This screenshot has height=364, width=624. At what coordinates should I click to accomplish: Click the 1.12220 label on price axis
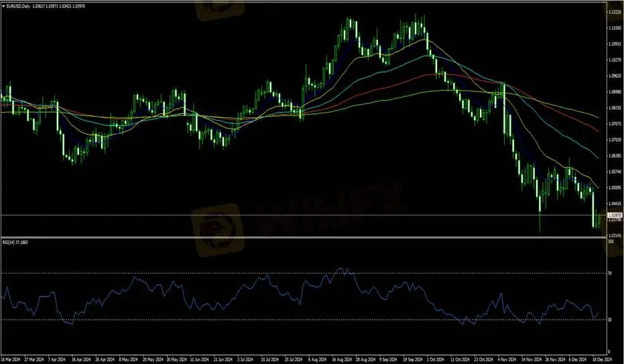click(x=614, y=13)
